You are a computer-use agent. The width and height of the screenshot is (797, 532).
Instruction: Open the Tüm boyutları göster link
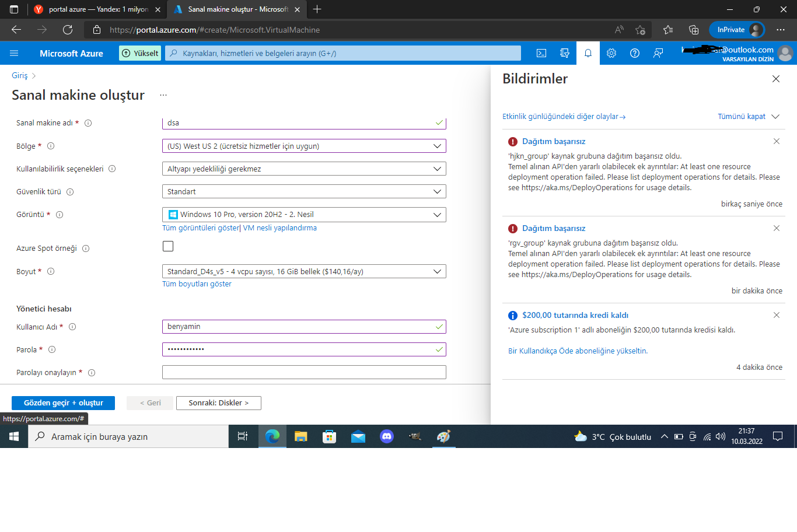click(197, 284)
